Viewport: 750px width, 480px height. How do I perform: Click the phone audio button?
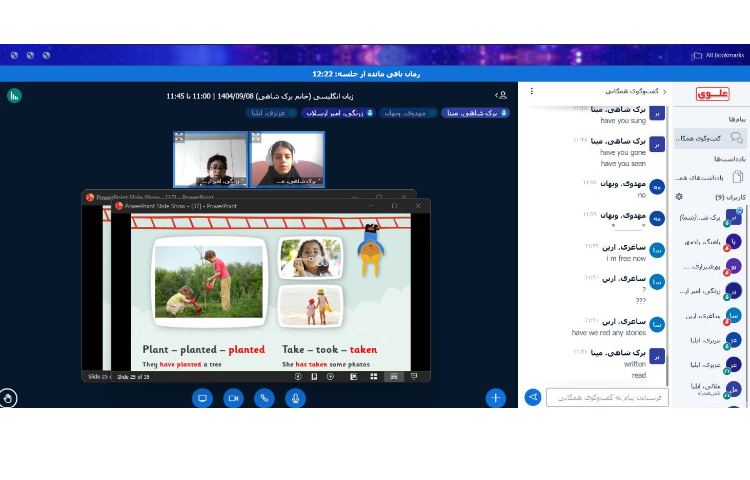264,398
